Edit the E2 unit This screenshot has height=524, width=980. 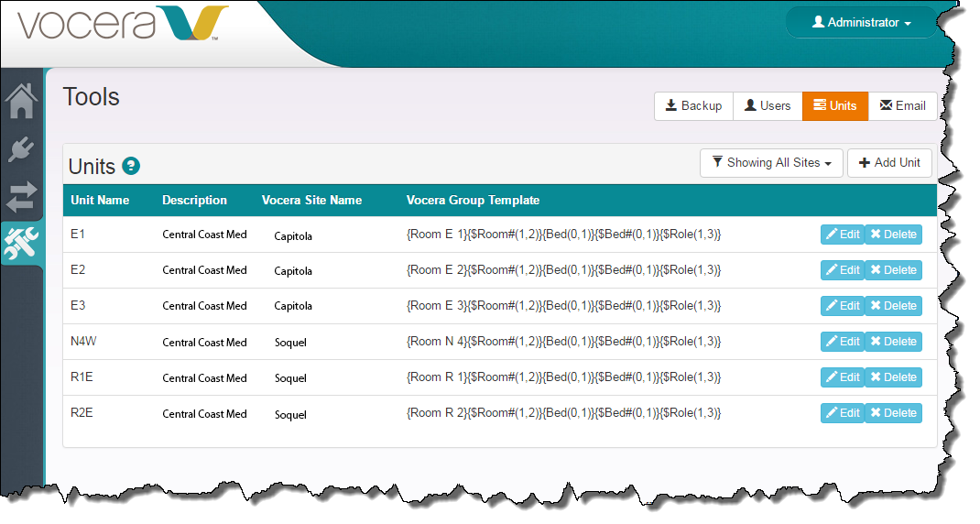(x=843, y=270)
